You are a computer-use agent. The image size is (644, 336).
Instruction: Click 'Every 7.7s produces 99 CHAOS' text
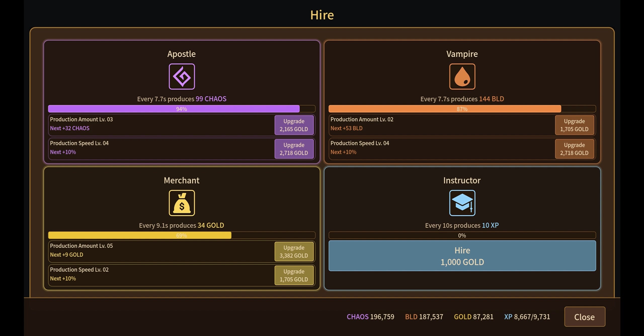click(182, 99)
